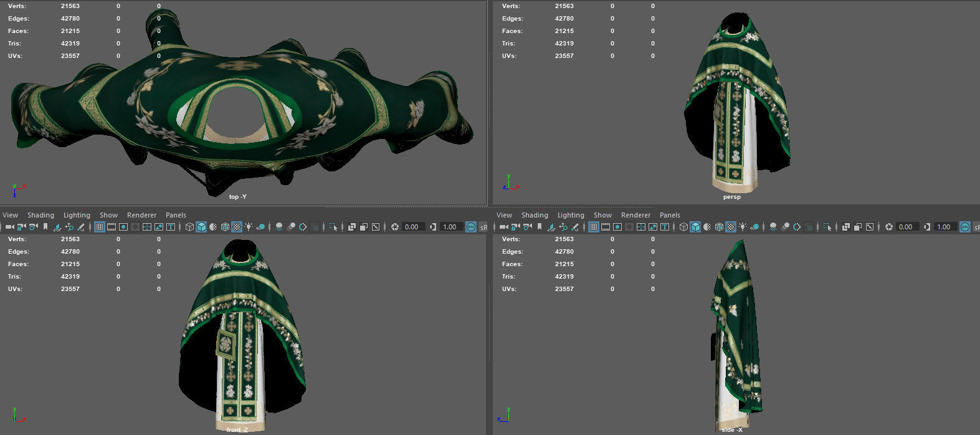The image size is (980, 435).
Task: Toggle 2D Pan/Zoom in front view toolbar
Action: [x=69, y=227]
